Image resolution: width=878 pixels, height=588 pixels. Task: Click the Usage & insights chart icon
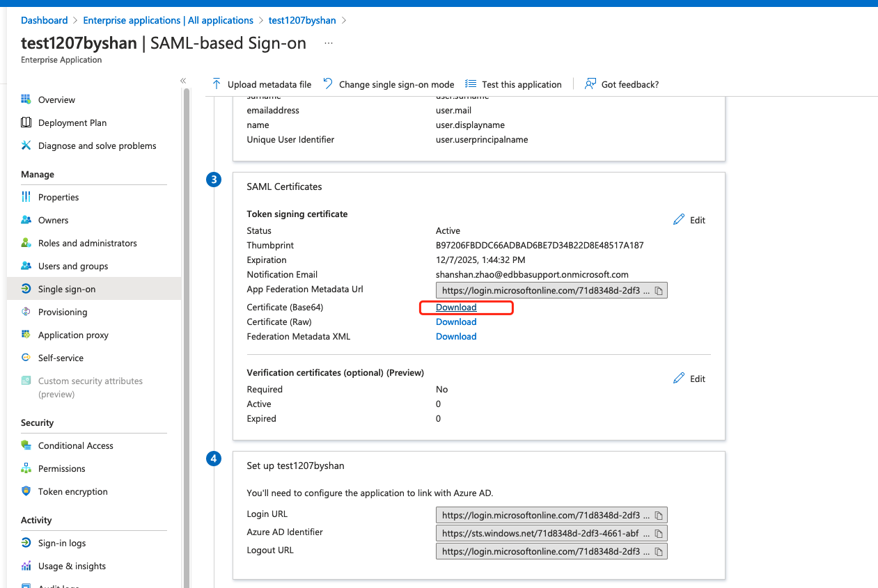(26, 566)
